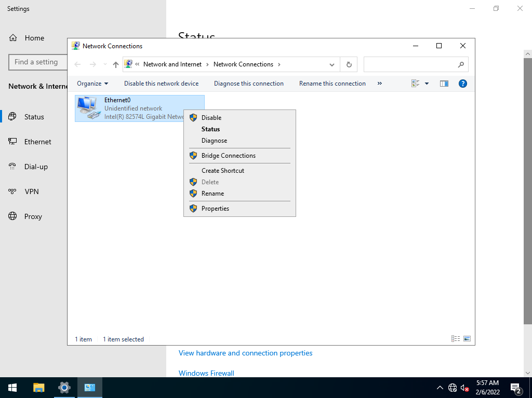Open the Organize dropdown menu

click(x=92, y=84)
